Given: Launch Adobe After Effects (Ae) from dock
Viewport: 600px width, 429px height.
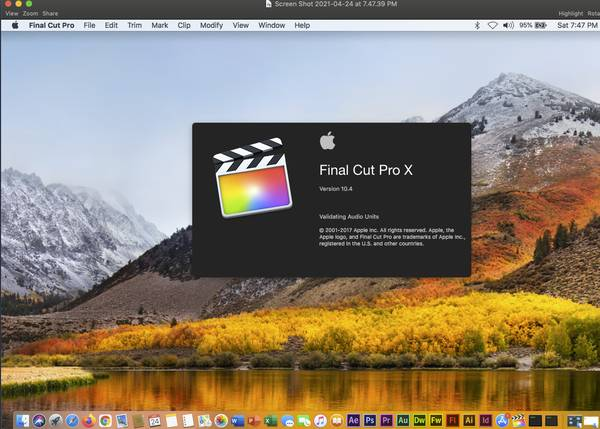Looking at the screenshot, I should click(353, 421).
